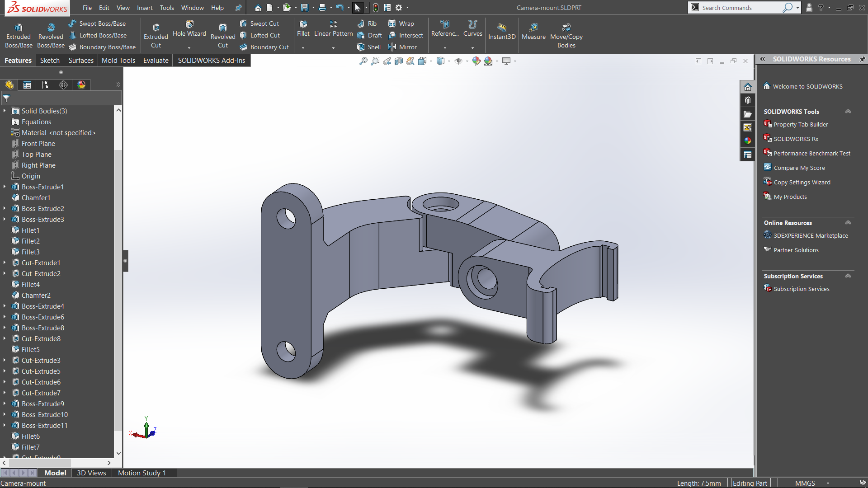
Task: Open the DimXpertManager tab icon
Action: point(63,85)
